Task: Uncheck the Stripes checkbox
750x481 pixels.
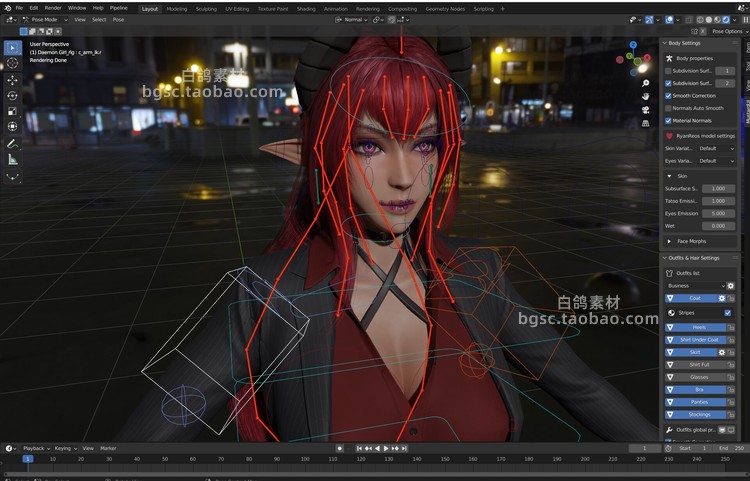Action: [x=728, y=313]
